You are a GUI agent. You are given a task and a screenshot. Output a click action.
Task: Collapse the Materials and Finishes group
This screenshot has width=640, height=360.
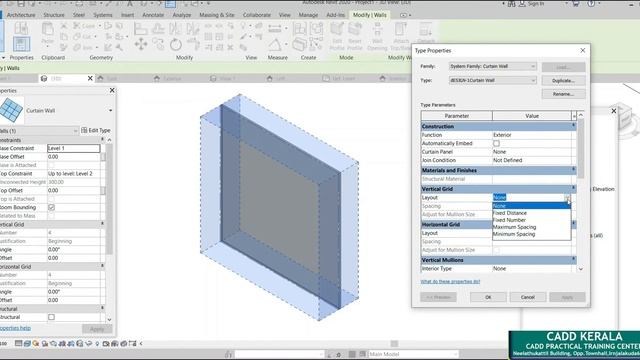(x=573, y=170)
